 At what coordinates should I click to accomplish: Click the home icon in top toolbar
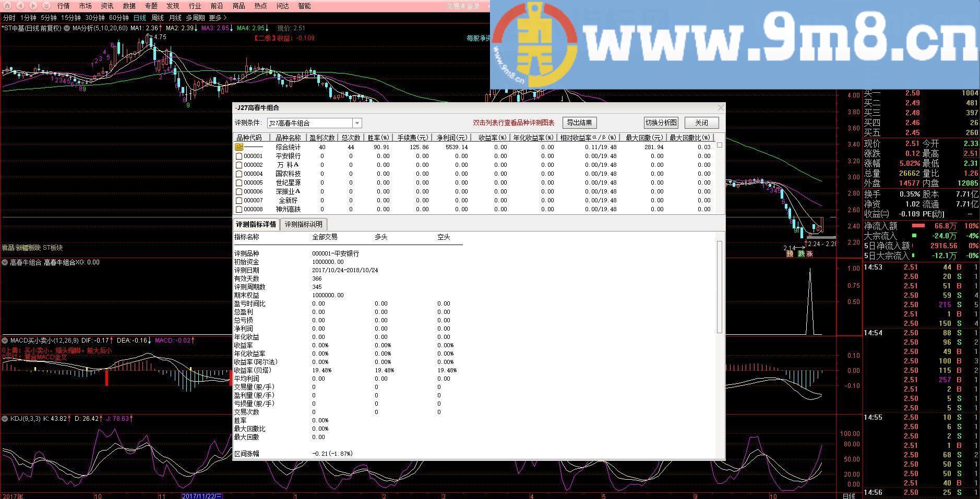(x=7, y=6)
